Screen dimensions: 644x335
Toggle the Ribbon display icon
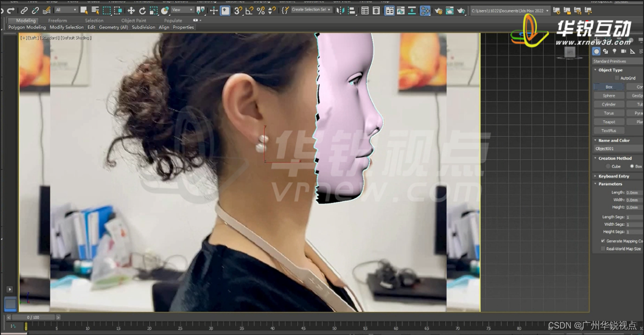(x=390, y=10)
